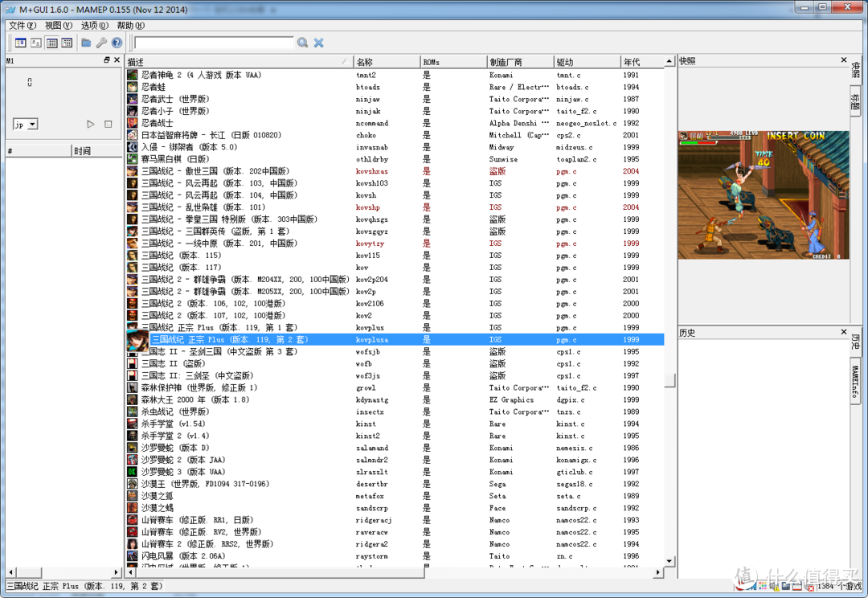This screenshot has width=868, height=598.
Task: Select the game icon for 入侵 - 绑架者
Action: tap(133, 147)
